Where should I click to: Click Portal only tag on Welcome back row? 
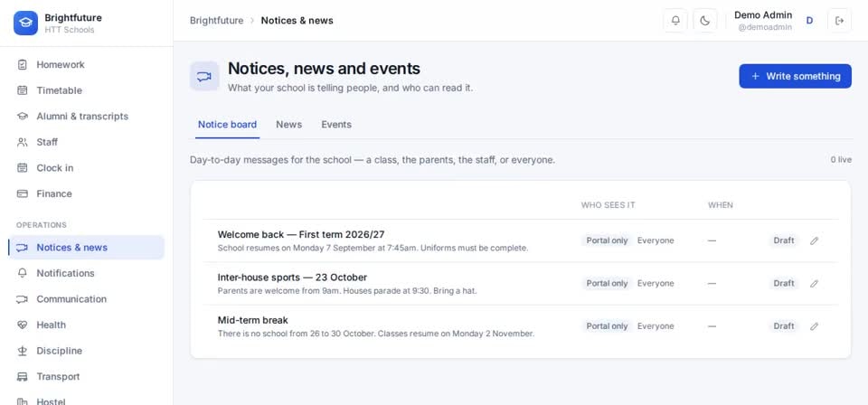607,240
